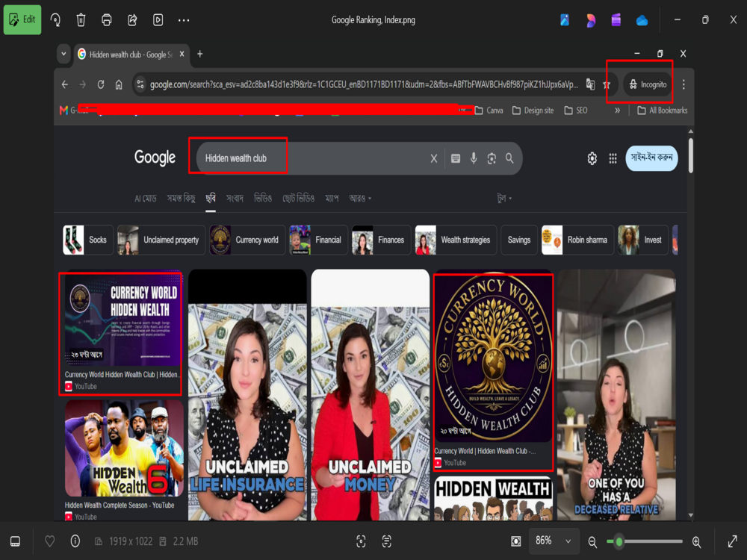Screen dimensions: 747x560
Task: Open the Bengali Tools dropdown
Action: 504,198
